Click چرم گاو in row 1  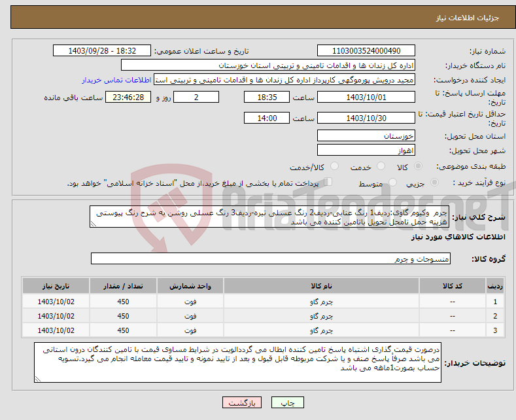[321, 302]
